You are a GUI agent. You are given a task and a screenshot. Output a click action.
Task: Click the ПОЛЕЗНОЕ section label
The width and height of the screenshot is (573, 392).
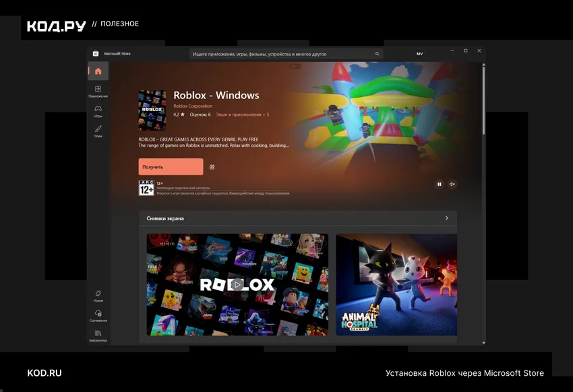[119, 24]
